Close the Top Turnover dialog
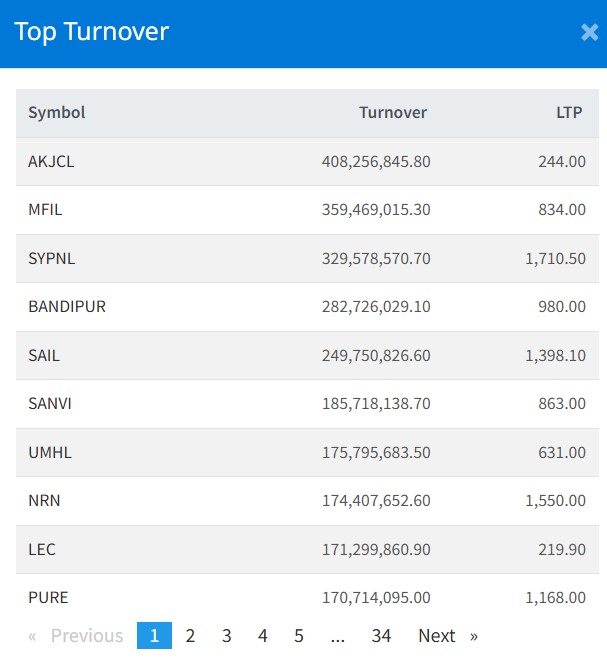Viewport: 607px width, 672px height. click(x=589, y=33)
